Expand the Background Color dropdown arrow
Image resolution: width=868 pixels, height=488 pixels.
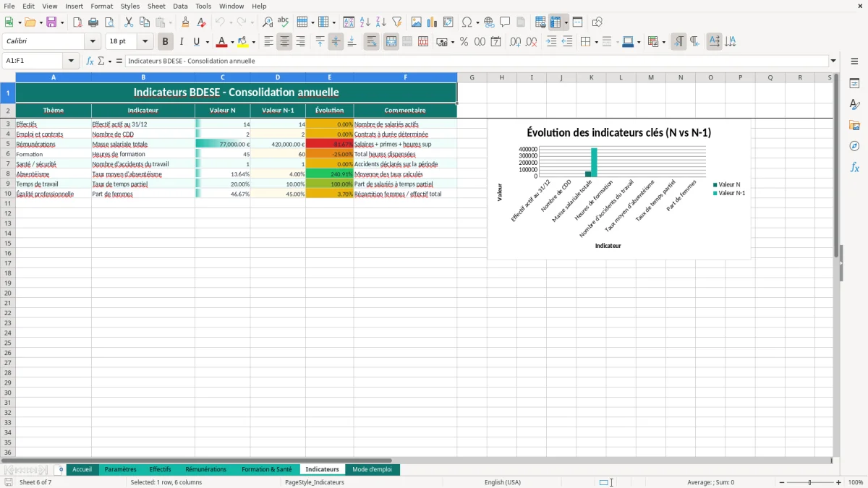pyautogui.click(x=253, y=42)
